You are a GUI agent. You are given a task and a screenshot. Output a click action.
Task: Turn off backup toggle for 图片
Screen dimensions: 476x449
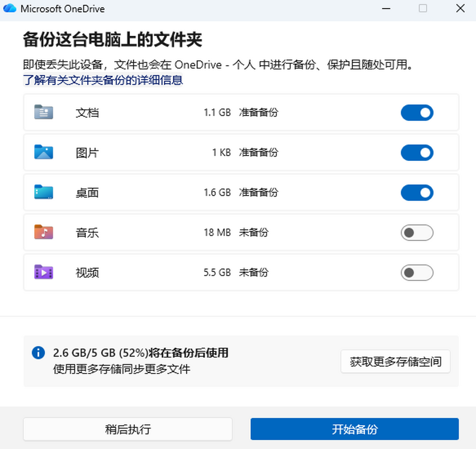click(x=417, y=153)
